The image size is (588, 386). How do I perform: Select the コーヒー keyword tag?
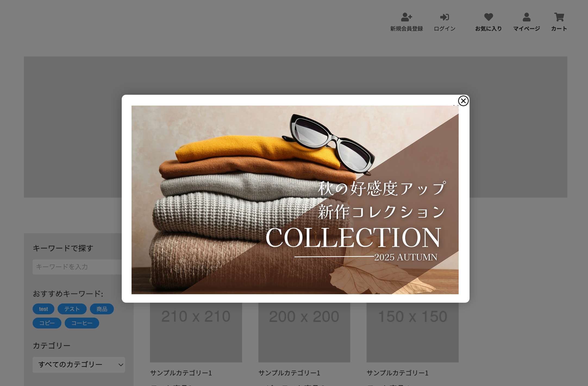pos(82,323)
